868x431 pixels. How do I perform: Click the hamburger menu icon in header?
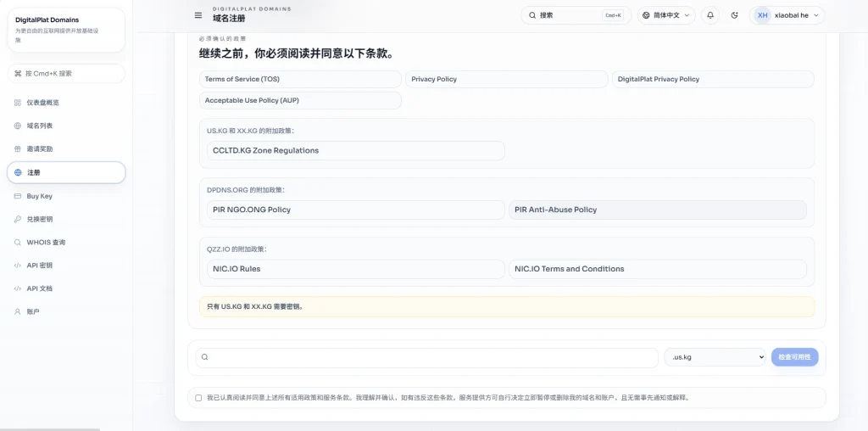[198, 15]
